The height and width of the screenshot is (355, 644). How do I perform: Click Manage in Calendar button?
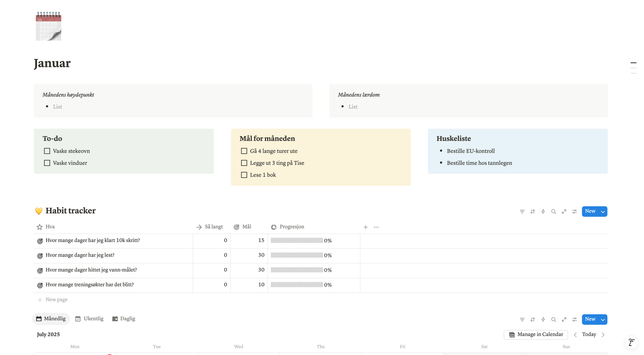click(535, 334)
